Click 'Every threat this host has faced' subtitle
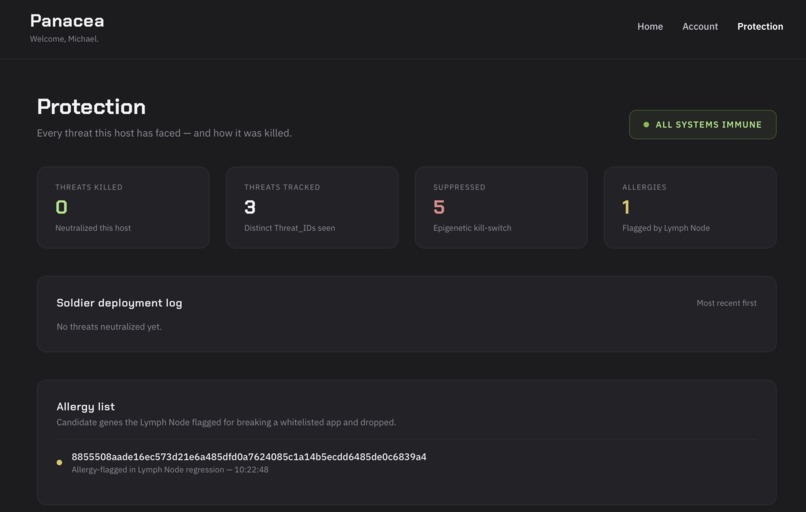Screen dimensions: 806x512 click(x=164, y=133)
